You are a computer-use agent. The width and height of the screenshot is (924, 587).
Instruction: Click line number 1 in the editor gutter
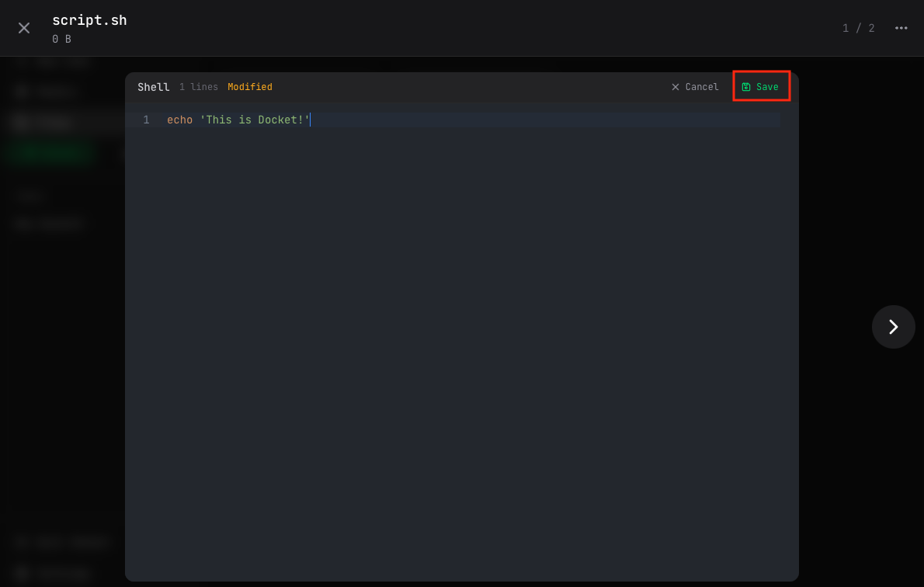146,120
